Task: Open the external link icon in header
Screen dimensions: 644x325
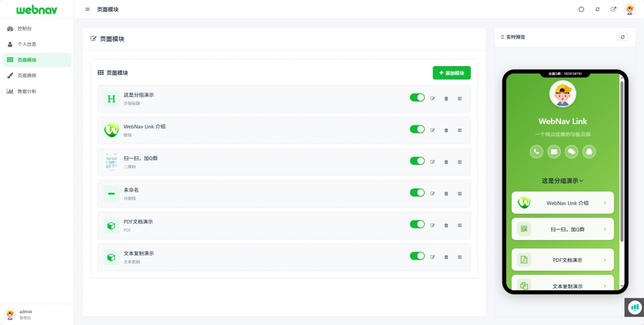Action: [614, 9]
